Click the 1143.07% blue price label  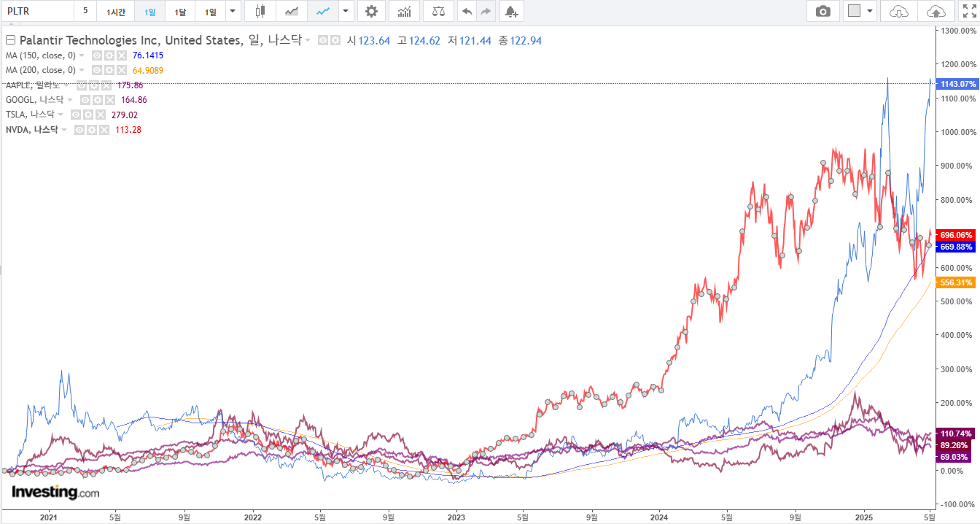click(x=957, y=84)
